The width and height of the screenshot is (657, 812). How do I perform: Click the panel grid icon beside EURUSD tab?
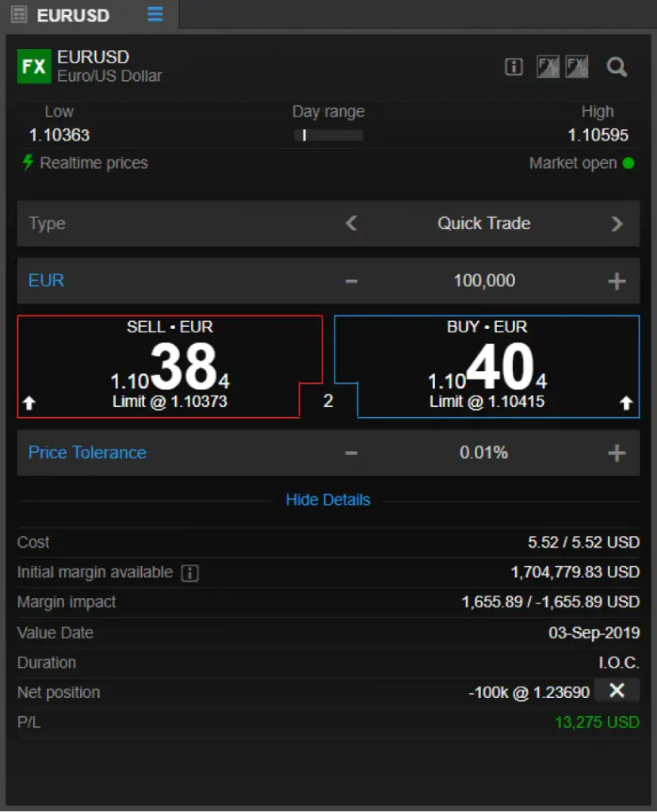[19, 14]
